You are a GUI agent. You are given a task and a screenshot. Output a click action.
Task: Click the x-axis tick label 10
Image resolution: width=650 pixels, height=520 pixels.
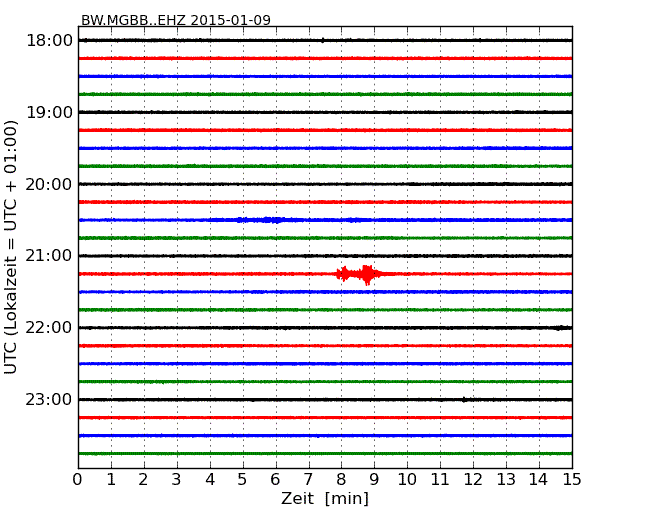click(407, 480)
